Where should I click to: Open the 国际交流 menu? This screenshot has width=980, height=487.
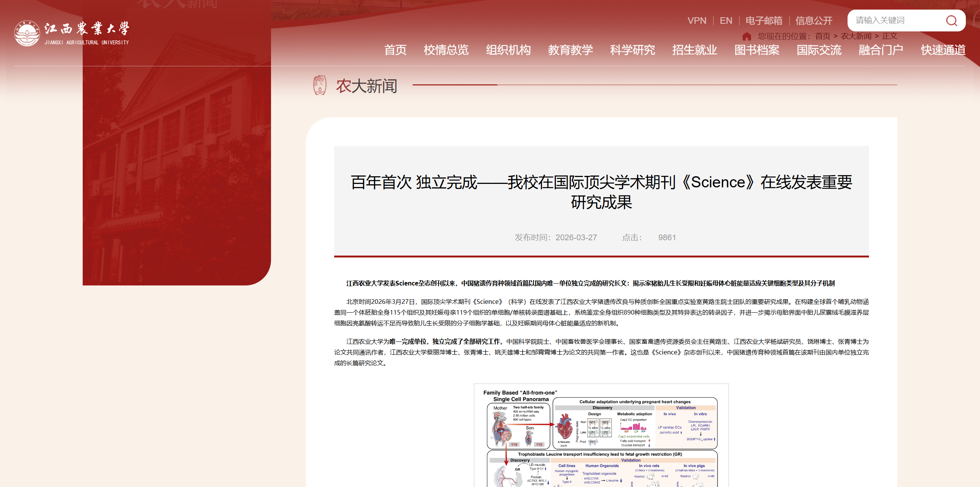819,50
